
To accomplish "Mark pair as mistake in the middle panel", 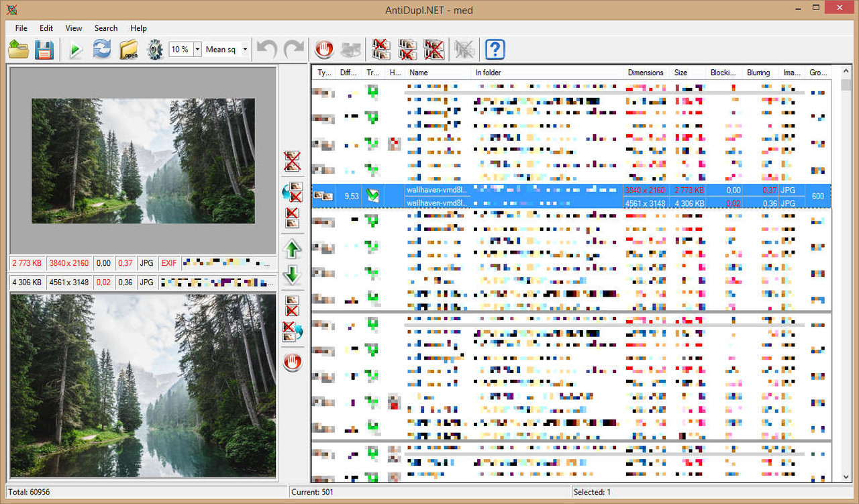I will (x=292, y=362).
